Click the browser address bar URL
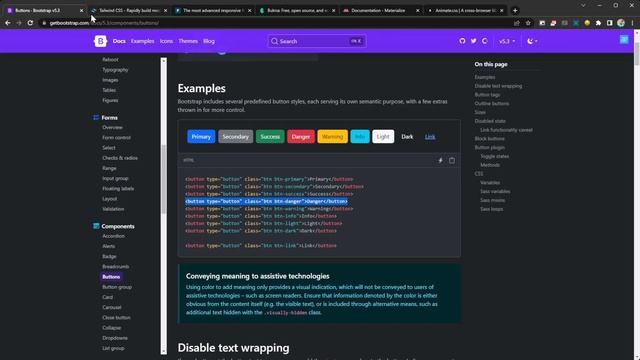Viewport: 640px width, 360px height. coord(104,23)
